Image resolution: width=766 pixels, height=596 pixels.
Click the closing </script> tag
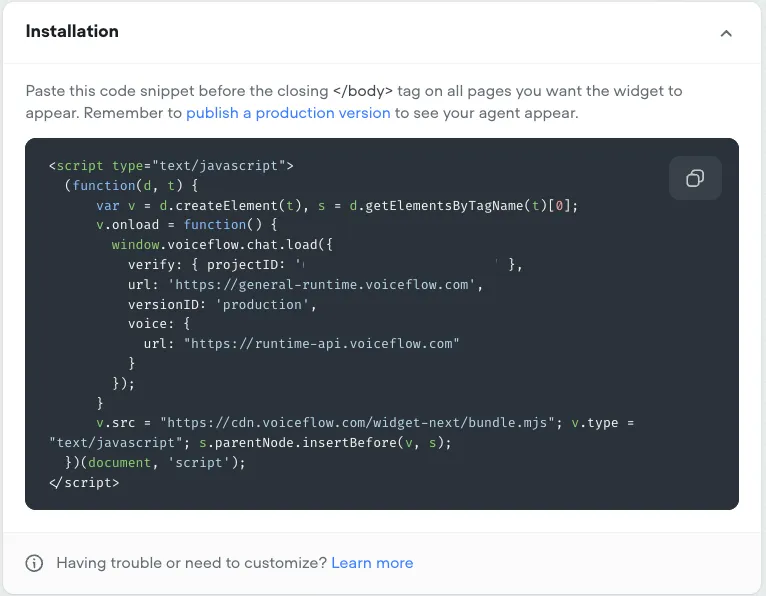pyautogui.click(x=84, y=483)
